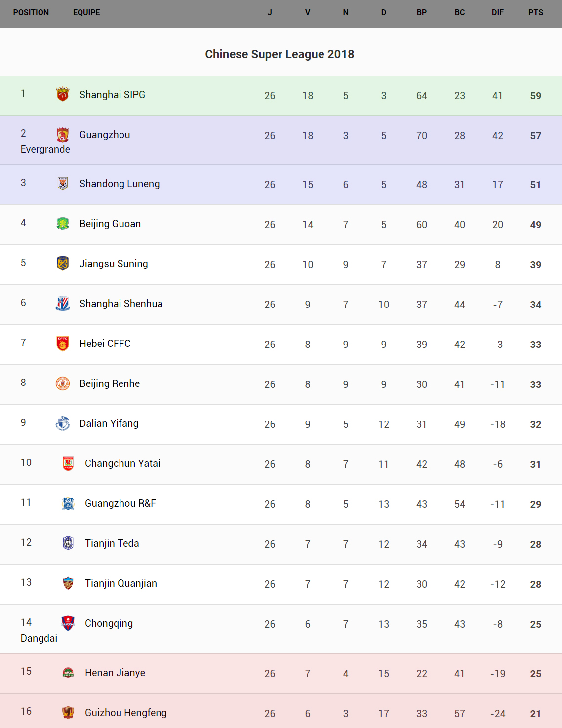Click the Hebei CFFC red crest
The width and height of the screenshot is (562, 728).
click(x=63, y=344)
